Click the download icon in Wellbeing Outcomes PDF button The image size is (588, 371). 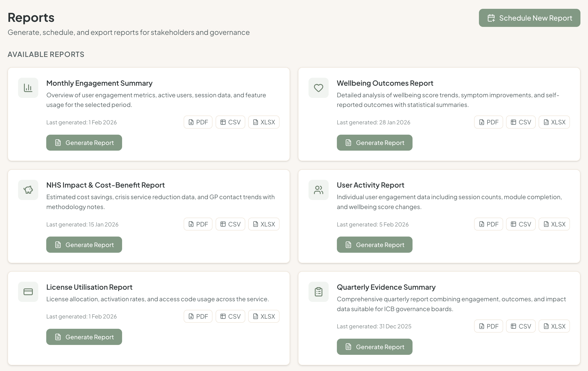[481, 122]
